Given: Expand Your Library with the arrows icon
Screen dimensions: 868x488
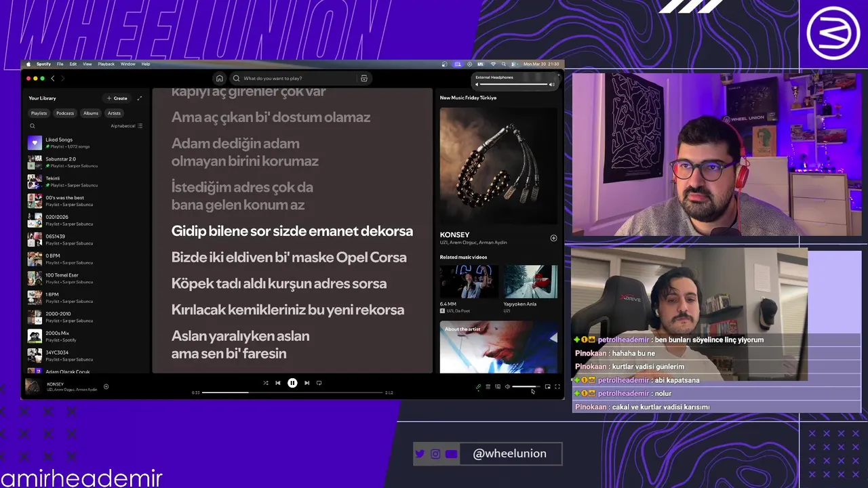Looking at the screenshot, I should click(140, 98).
